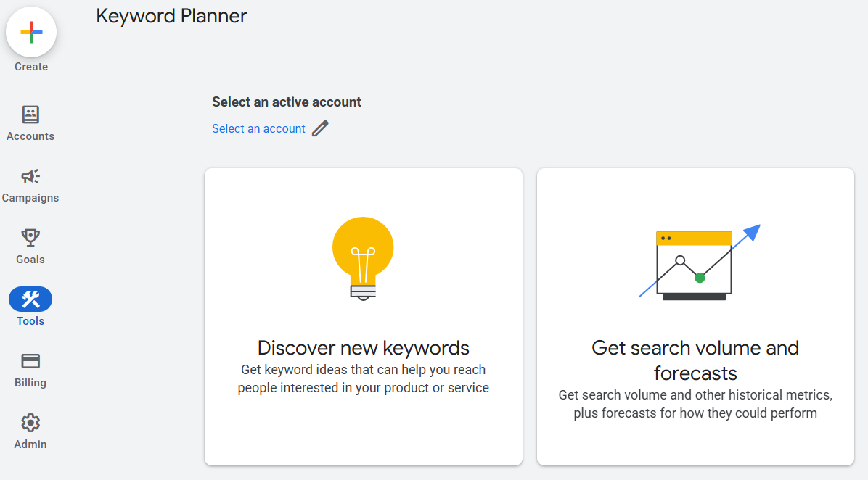Click the Tools label in the sidebar
Image resolution: width=868 pixels, height=480 pixels.
[x=30, y=320]
